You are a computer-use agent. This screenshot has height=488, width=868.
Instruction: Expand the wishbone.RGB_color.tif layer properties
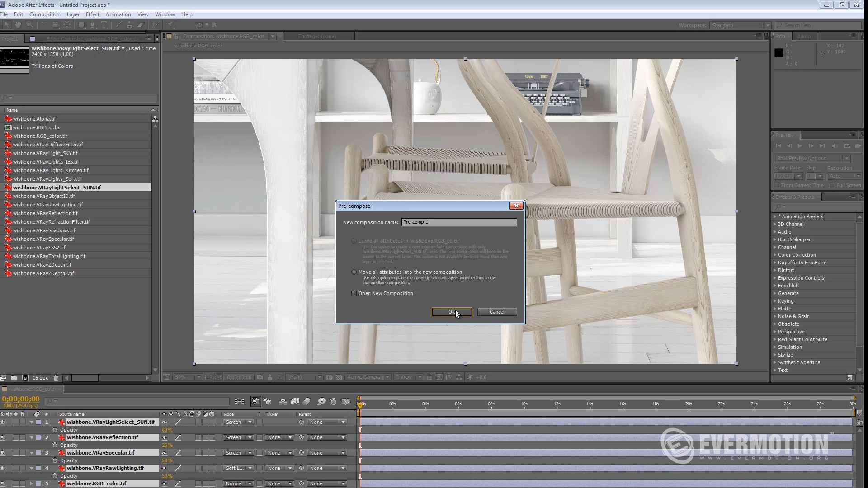(x=32, y=483)
